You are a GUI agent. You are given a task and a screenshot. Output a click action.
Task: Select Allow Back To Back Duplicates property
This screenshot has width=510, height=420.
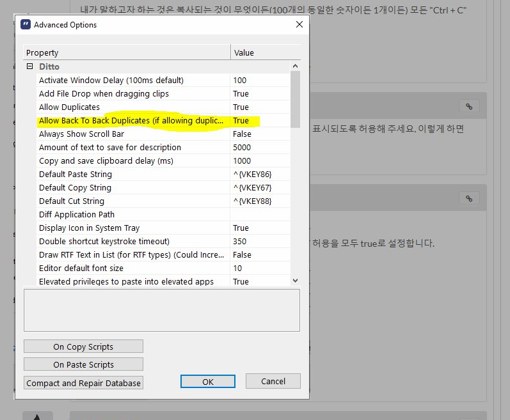pos(132,121)
